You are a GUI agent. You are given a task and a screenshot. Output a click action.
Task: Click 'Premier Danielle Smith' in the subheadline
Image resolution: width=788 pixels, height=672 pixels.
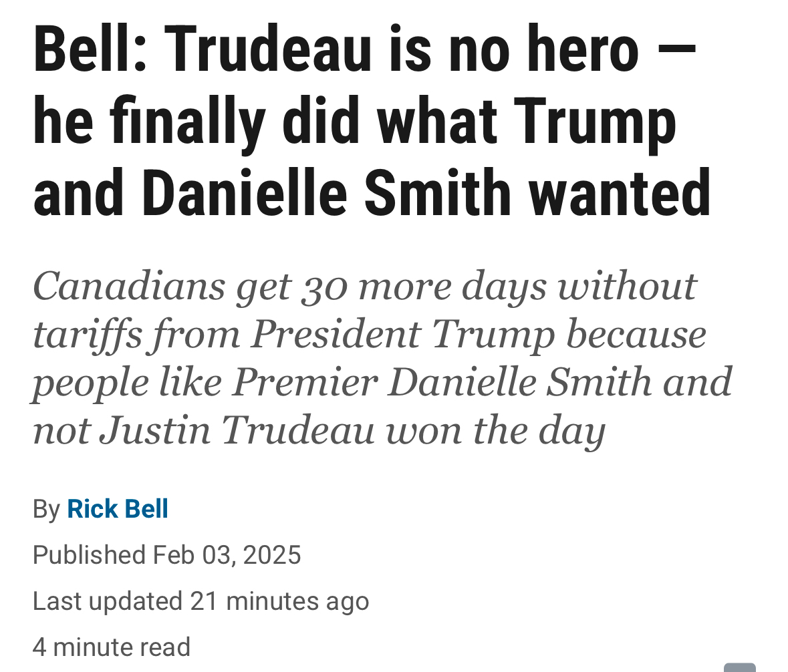(442, 381)
